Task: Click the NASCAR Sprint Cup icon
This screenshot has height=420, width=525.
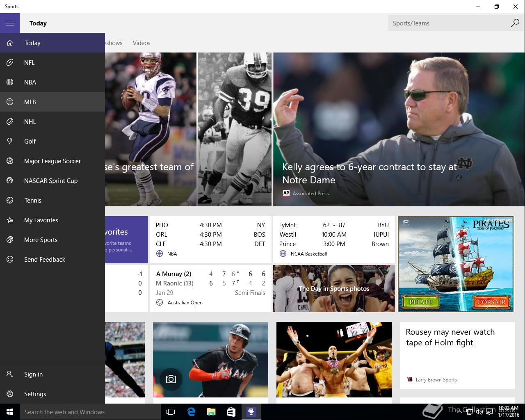Action: tap(10, 180)
